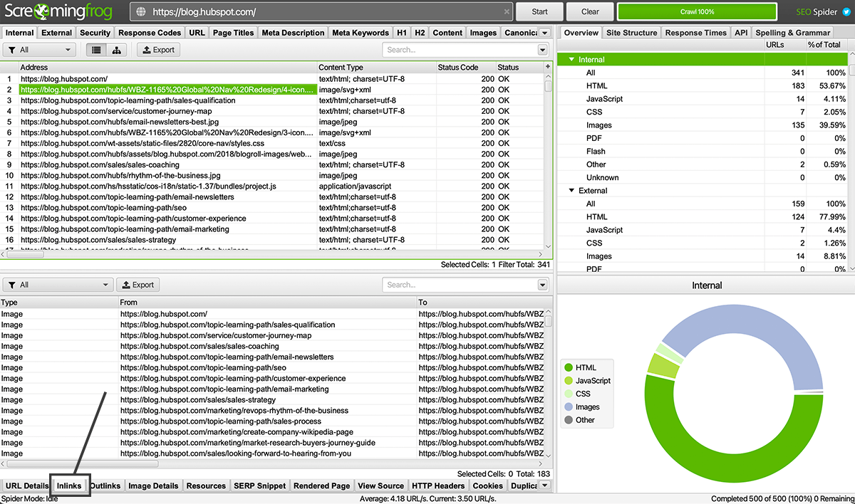855x504 pixels.
Task: Select row 7 address core-nav/styles.css
Action: [x=142, y=143]
